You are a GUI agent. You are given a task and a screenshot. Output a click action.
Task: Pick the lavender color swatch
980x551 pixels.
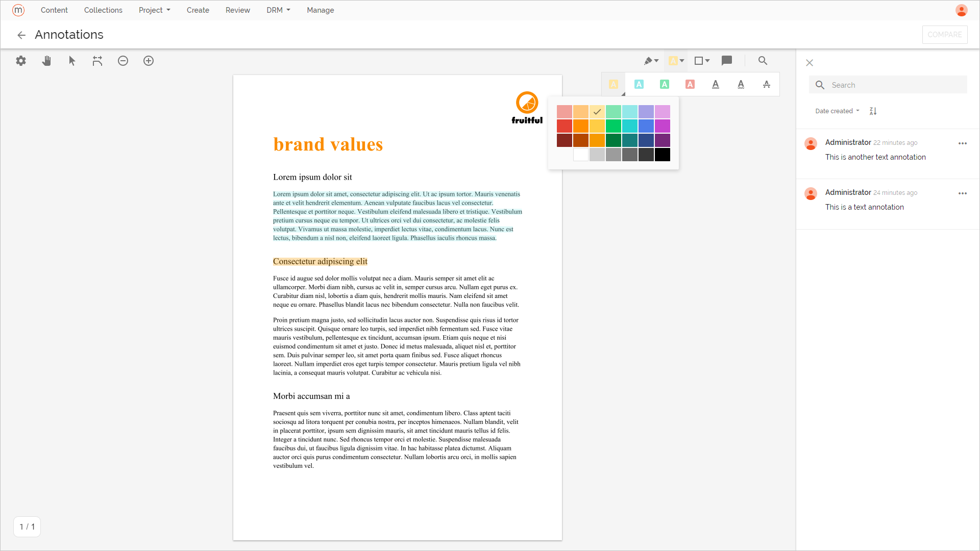coord(646,112)
